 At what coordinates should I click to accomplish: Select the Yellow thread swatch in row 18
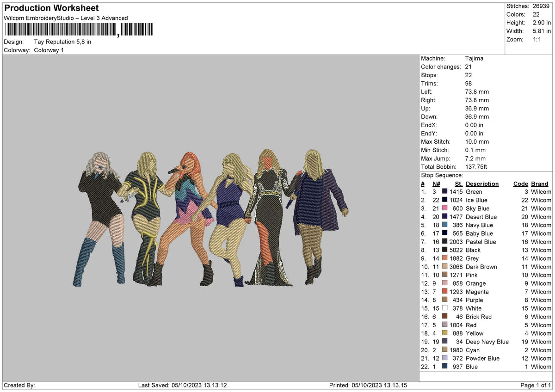tap(445, 333)
